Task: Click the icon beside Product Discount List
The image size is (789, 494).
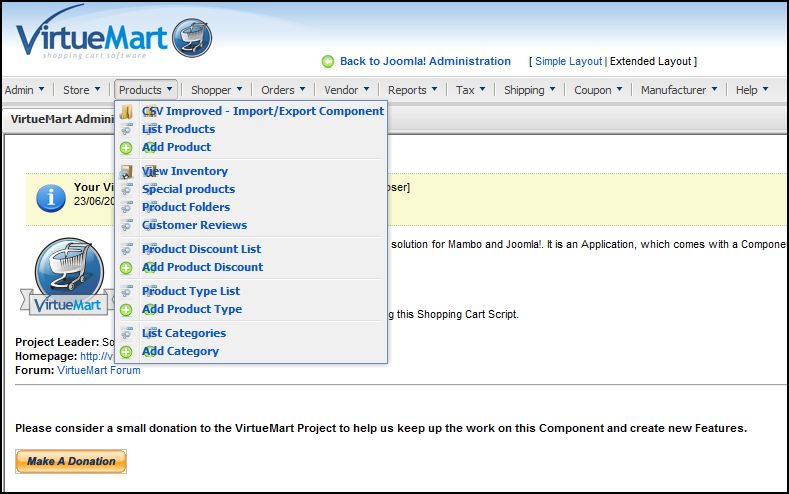Action: (126, 249)
